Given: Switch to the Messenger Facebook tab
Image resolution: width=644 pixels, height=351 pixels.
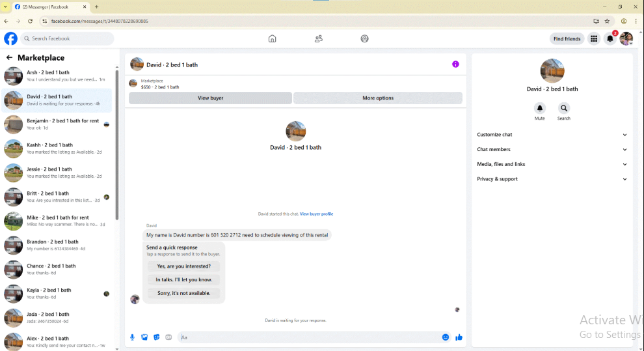Looking at the screenshot, I should tap(49, 7).
